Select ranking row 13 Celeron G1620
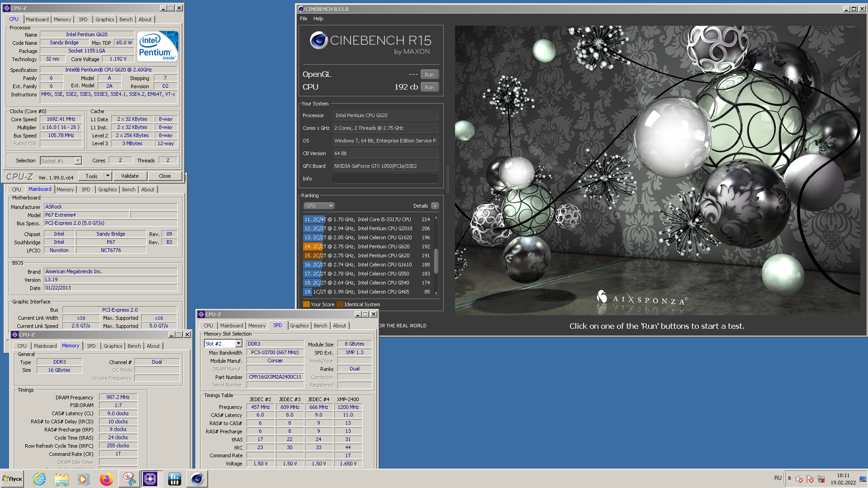 click(x=367, y=237)
